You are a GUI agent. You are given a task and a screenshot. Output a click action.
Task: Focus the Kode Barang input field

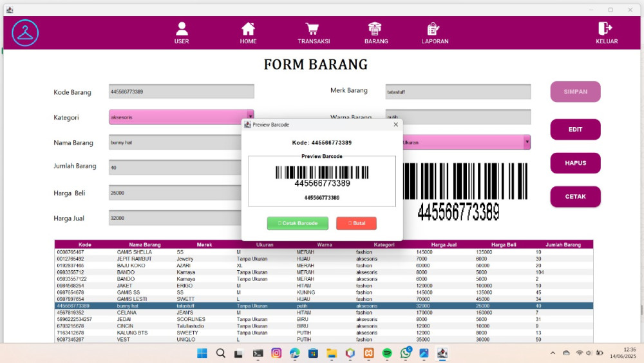[x=181, y=92]
